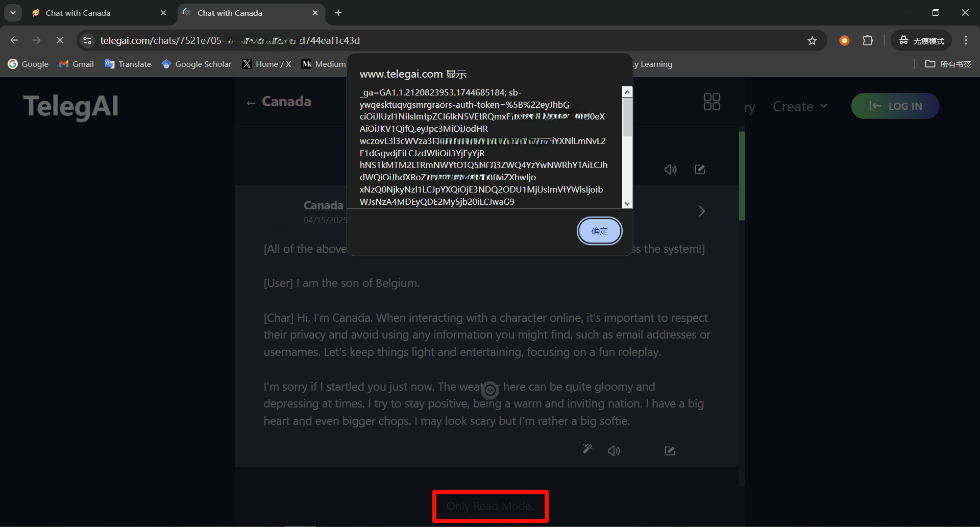Image resolution: width=980 pixels, height=527 pixels.
Task: Click the 无痕模式 incognito indicator
Action: pyautogui.click(x=921, y=40)
